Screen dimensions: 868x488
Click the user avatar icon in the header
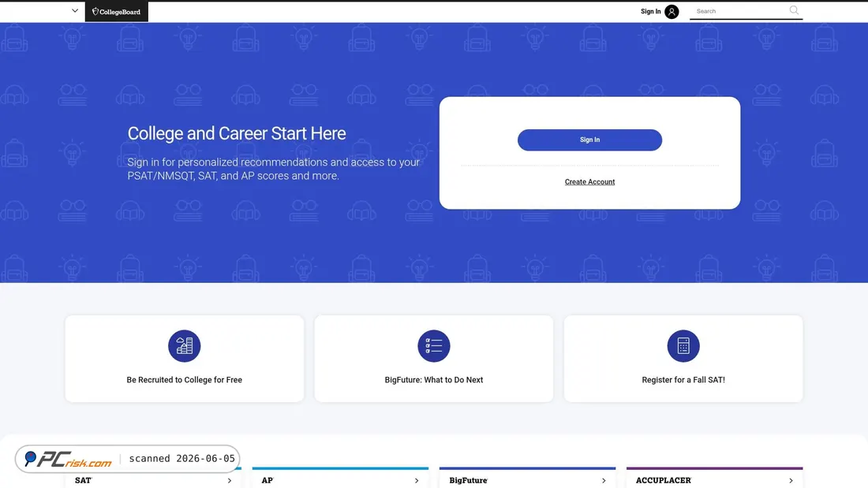[x=672, y=12]
